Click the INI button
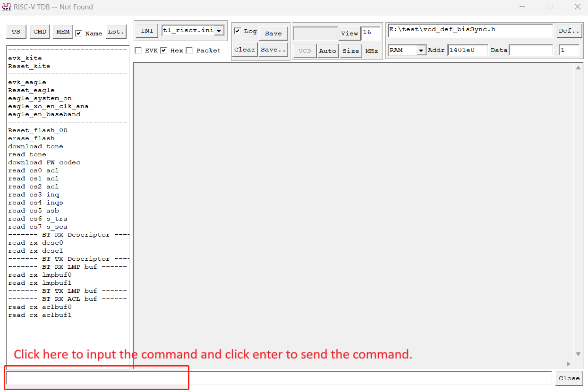This screenshot has height=392, width=588. [x=147, y=31]
